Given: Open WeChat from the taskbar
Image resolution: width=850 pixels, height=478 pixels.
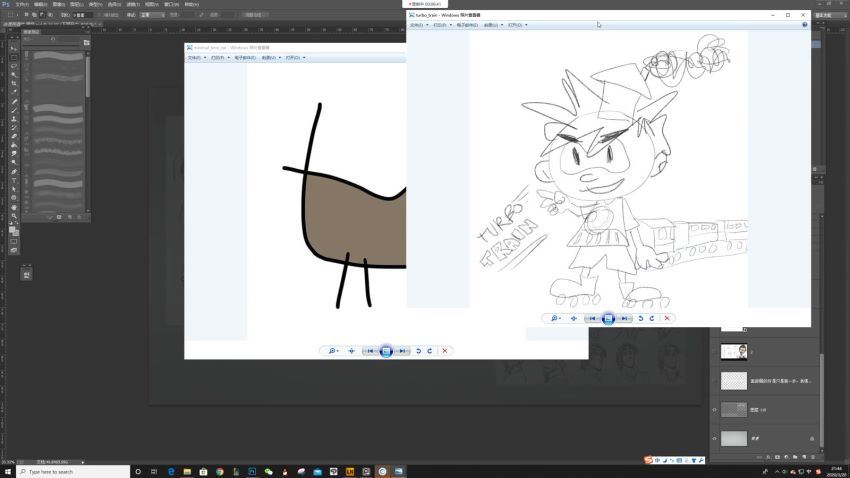Looking at the screenshot, I should tap(268, 471).
